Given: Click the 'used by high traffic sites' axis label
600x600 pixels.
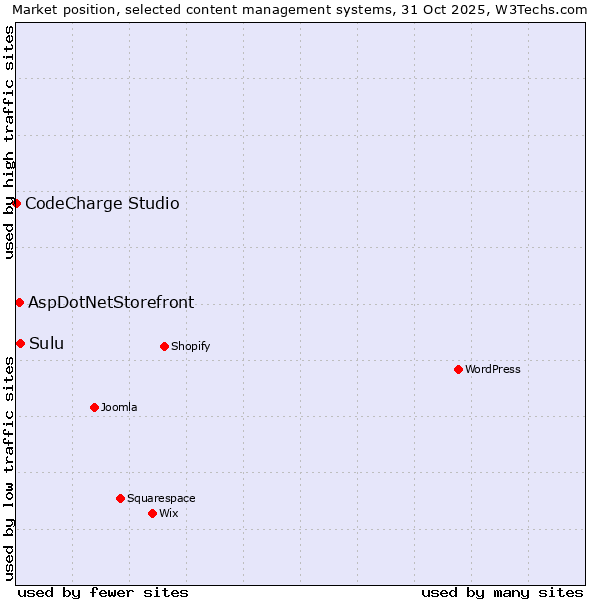Looking at the screenshot, I should 9,142.
